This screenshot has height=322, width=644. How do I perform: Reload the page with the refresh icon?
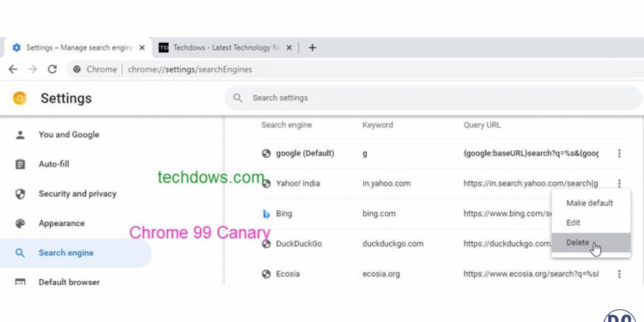(x=52, y=70)
